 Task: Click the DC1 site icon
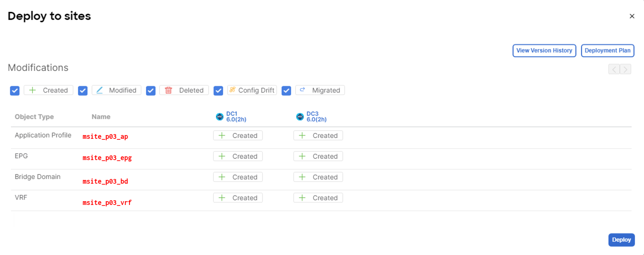[220, 117]
